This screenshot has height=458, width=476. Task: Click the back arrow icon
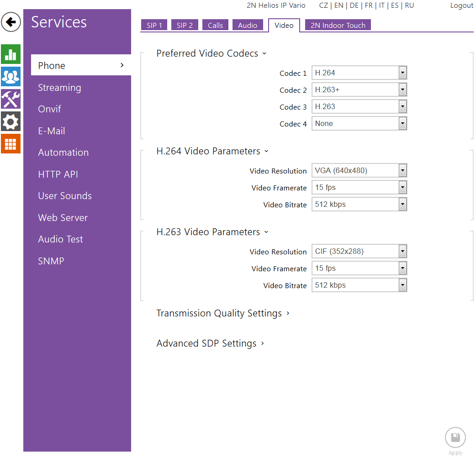point(11,22)
